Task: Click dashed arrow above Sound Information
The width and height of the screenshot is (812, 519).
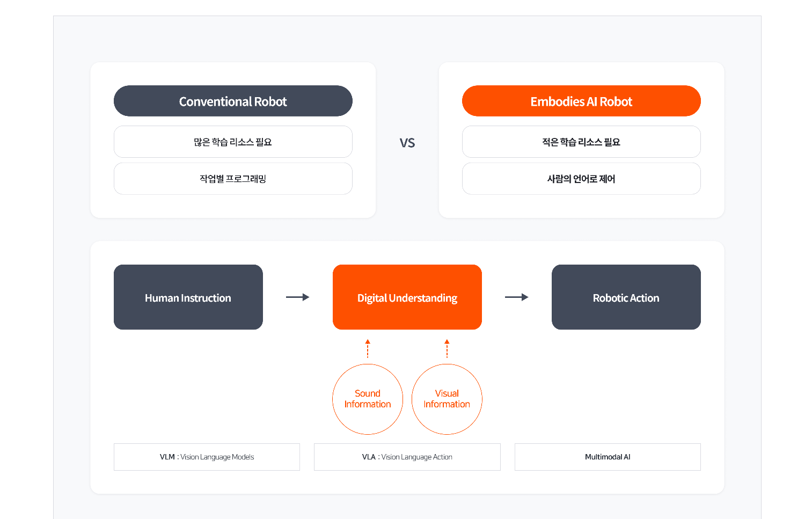Action: pyautogui.click(x=368, y=348)
